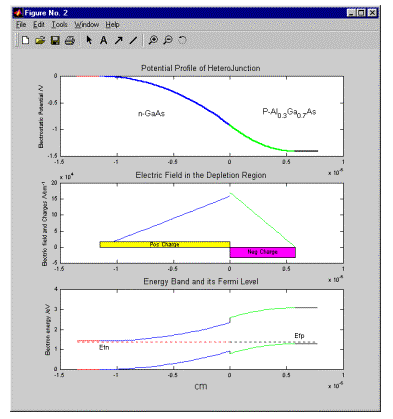Click the Save Figure floppy icon
This screenshot has width=393, height=419.
[55, 40]
